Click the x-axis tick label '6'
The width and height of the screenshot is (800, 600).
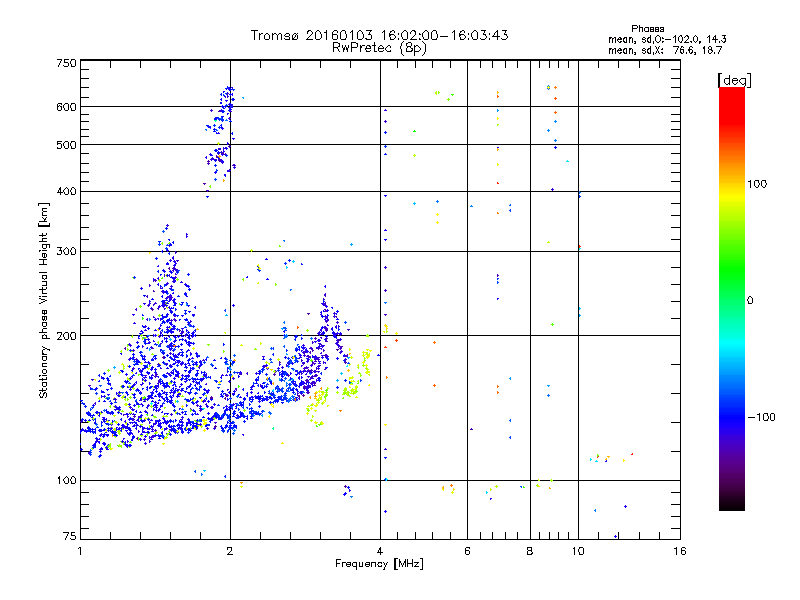tap(467, 551)
